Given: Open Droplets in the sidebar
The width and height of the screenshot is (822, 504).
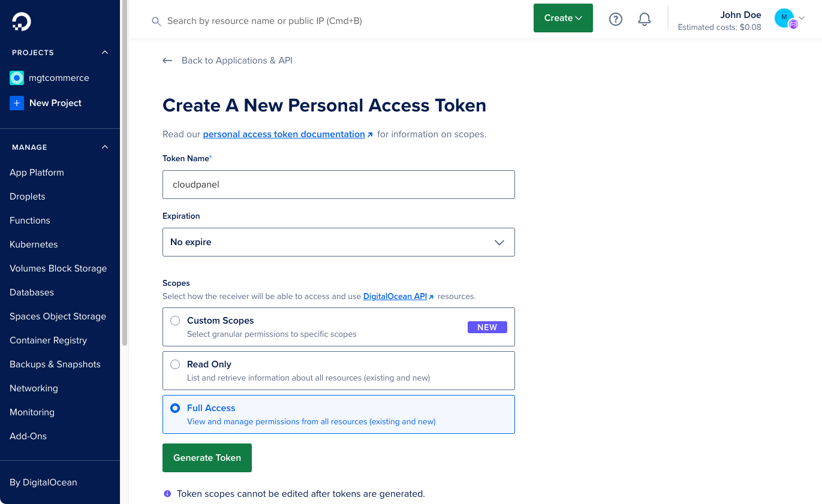Looking at the screenshot, I should coord(28,197).
